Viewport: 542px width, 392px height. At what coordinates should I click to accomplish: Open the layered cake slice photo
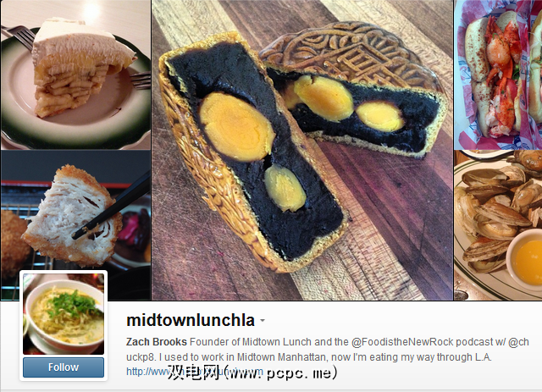(75, 75)
